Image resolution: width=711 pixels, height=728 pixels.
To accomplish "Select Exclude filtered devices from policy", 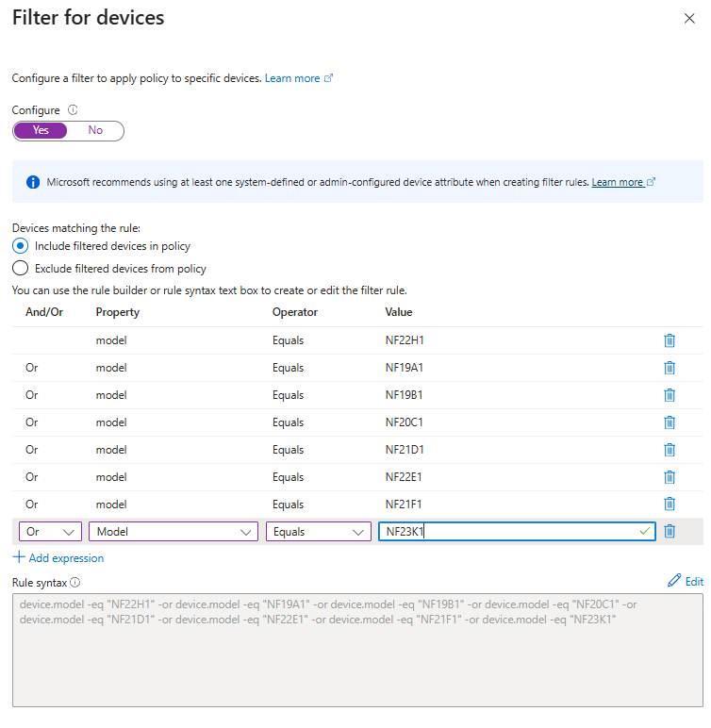I will tap(21, 269).
